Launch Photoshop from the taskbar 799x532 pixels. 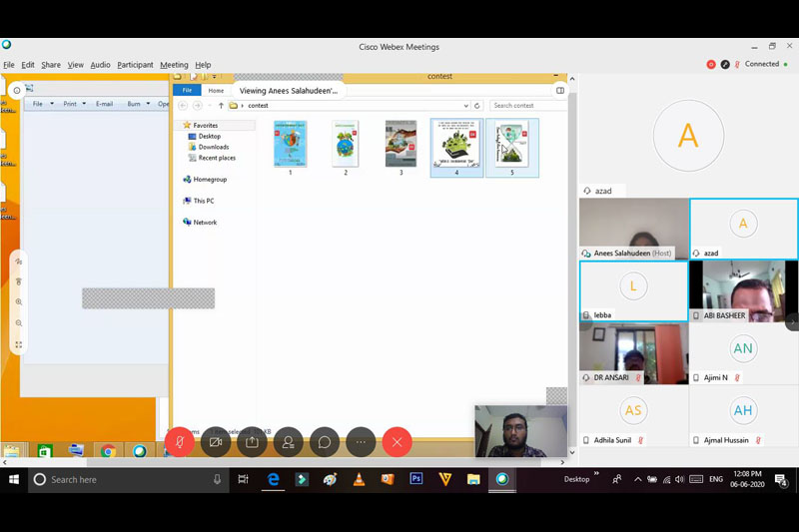click(x=416, y=479)
